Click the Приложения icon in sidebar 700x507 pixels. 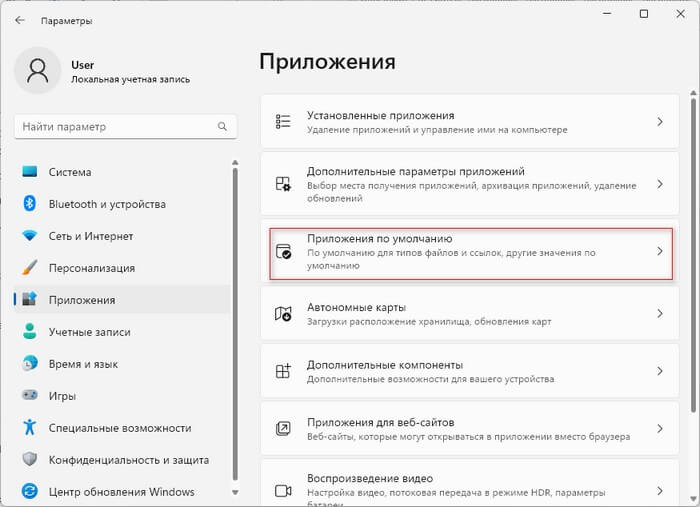point(29,299)
